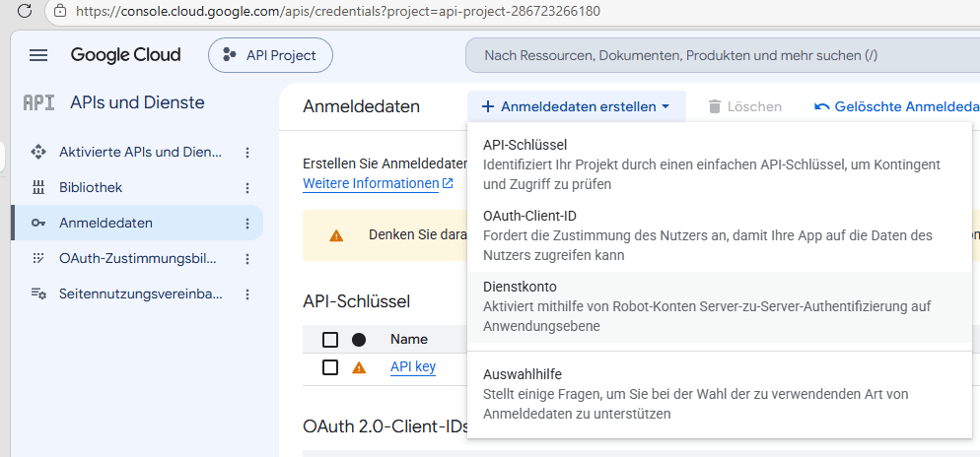This screenshot has height=457, width=980.
Task: Click the warning triangle in the yellow notice banner
Action: (336, 235)
